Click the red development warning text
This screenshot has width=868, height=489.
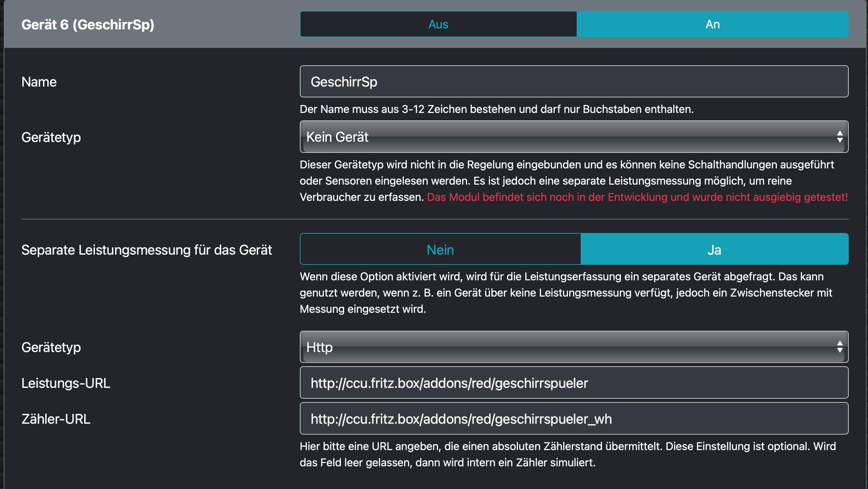(x=637, y=197)
